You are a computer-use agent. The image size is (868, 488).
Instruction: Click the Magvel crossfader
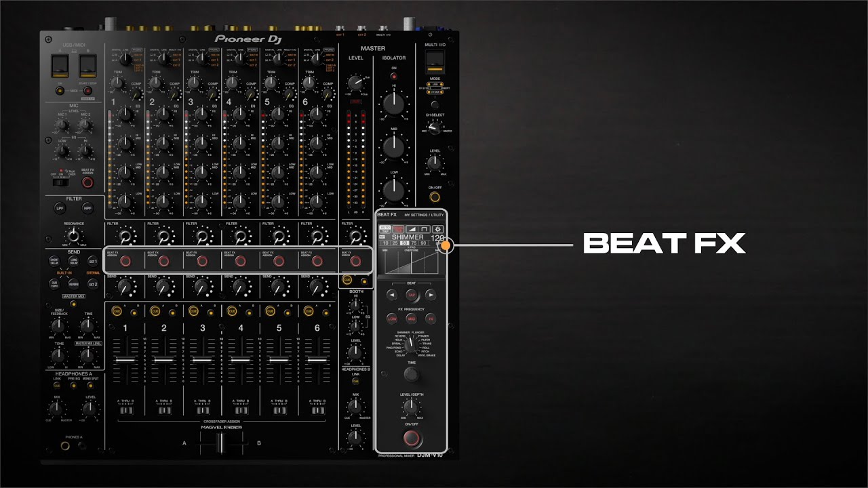[x=220, y=443]
